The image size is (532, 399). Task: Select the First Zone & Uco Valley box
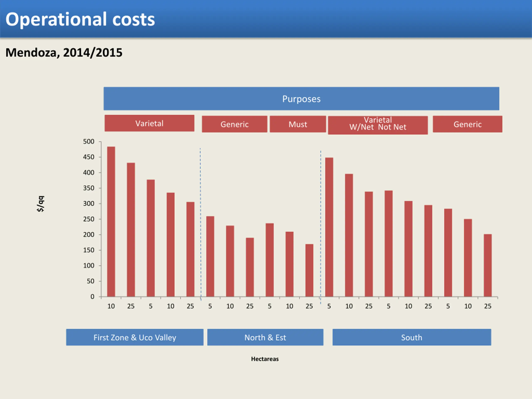click(135, 337)
